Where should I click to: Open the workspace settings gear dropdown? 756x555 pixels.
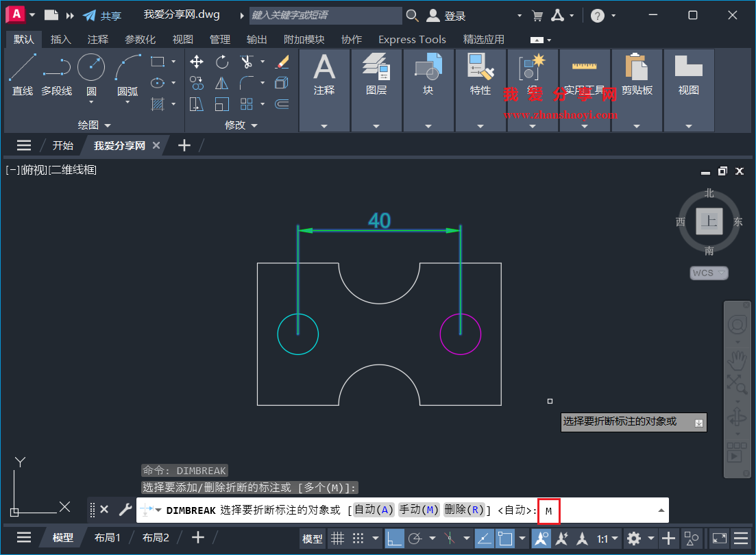(651, 539)
